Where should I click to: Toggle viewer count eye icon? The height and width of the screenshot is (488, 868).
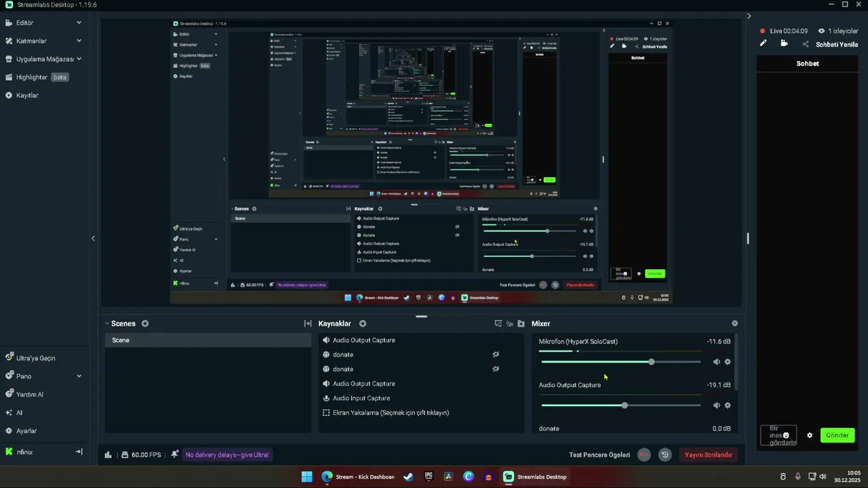pyautogui.click(x=821, y=31)
